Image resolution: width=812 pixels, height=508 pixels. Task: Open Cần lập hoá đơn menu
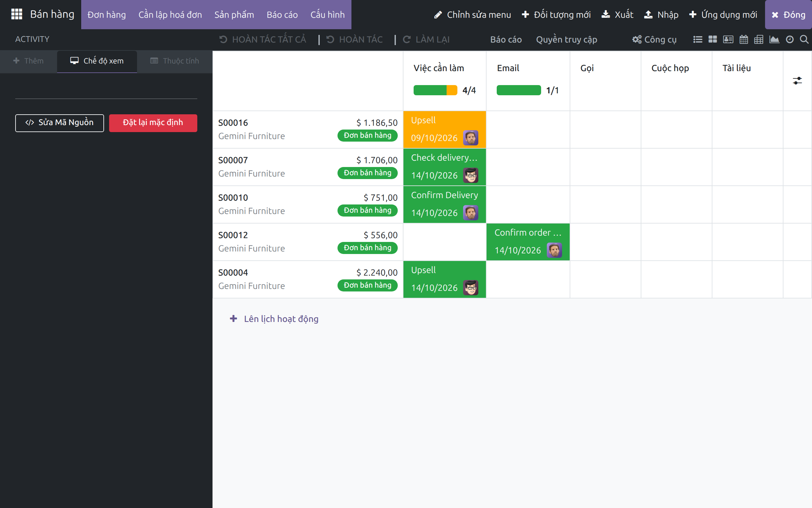[x=170, y=15]
